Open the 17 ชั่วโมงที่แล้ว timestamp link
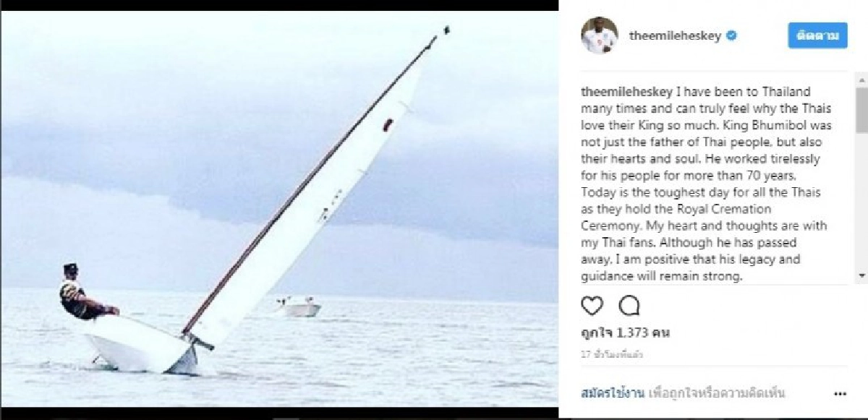This screenshot has width=868, height=420. pos(612,355)
